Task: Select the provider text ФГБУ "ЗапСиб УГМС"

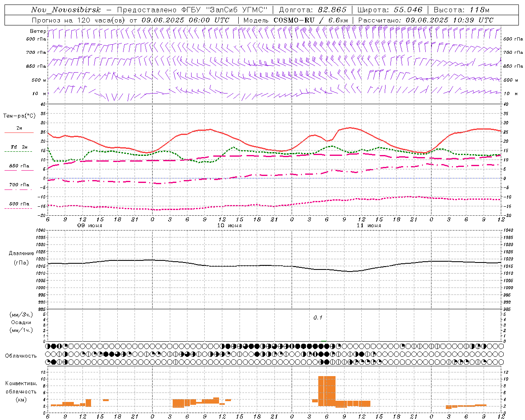Action: [225, 10]
